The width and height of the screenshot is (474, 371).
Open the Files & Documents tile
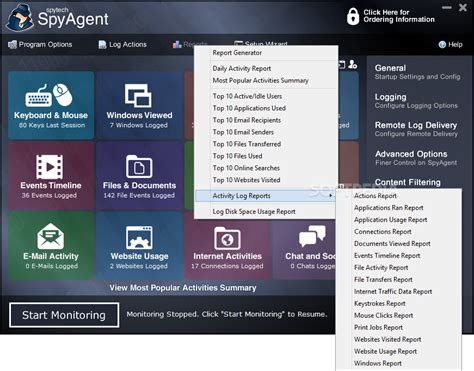point(139,175)
